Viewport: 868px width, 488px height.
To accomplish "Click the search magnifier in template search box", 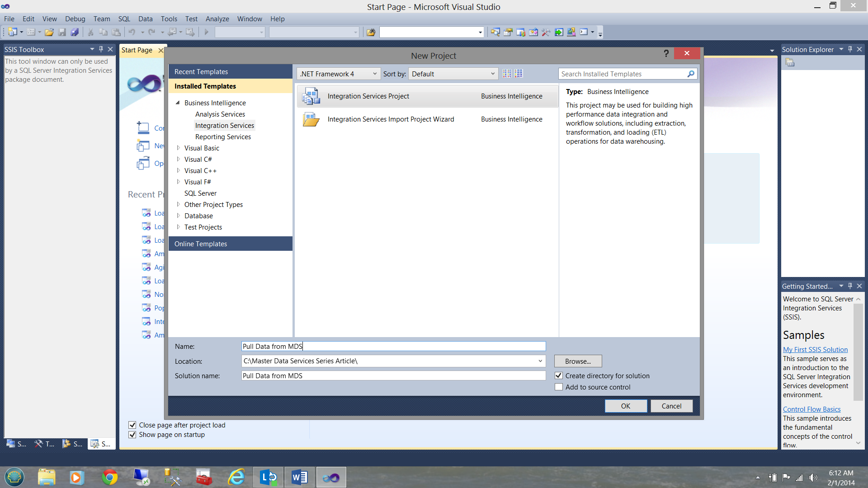I will [690, 74].
